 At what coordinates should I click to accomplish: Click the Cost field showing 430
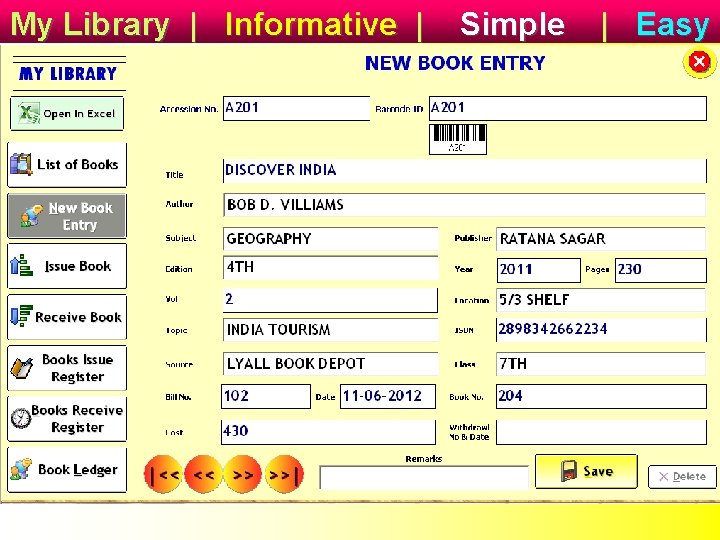328,432
